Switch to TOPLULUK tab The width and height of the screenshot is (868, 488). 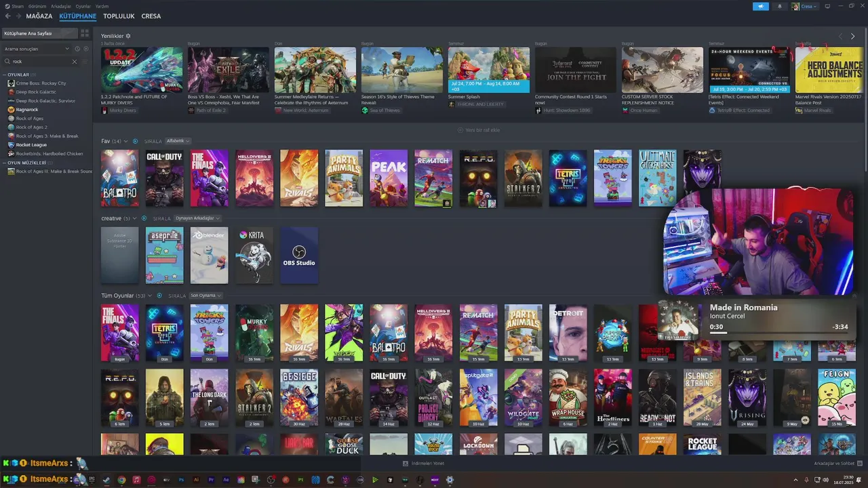coord(119,16)
